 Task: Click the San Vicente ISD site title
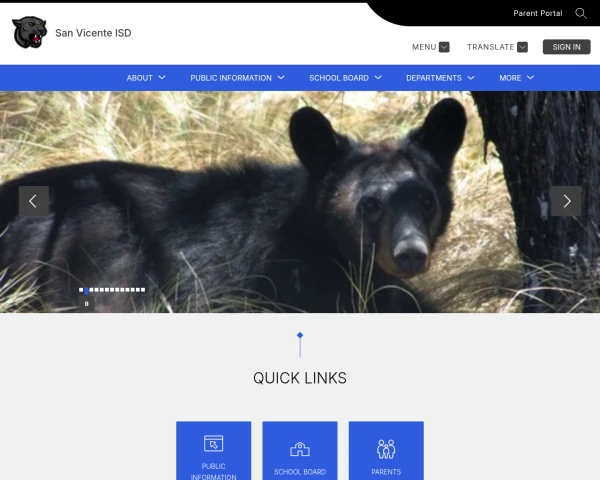pyautogui.click(x=93, y=33)
